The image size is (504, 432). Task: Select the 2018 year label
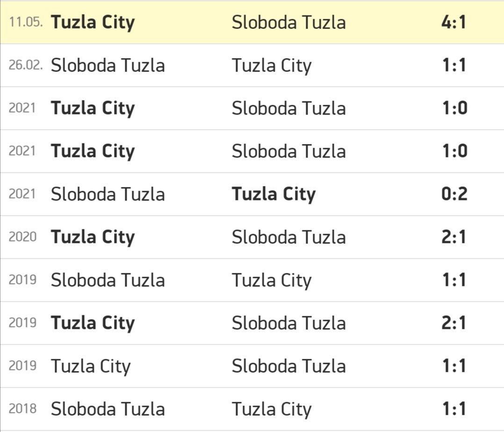coord(22,409)
